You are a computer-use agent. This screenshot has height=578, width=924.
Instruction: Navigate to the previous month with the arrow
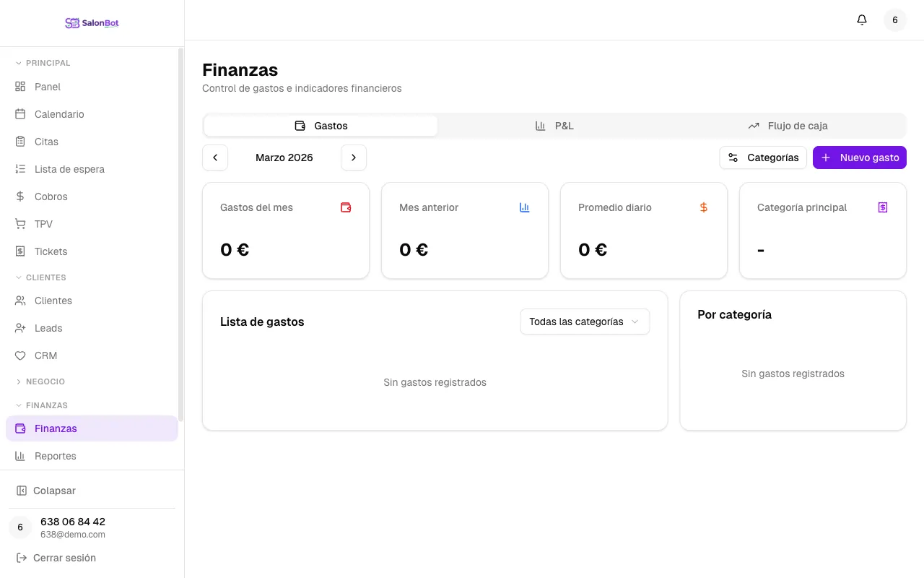(214, 157)
